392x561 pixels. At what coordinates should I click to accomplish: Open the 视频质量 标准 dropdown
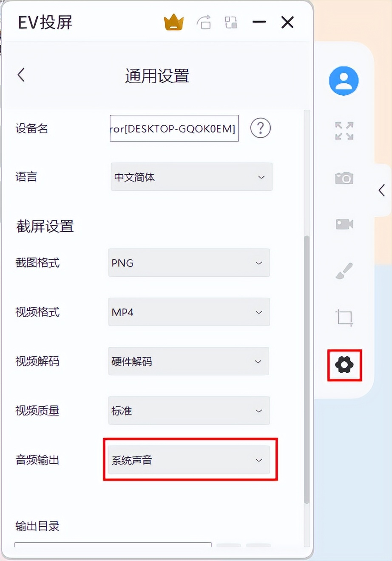pyautogui.click(x=189, y=411)
